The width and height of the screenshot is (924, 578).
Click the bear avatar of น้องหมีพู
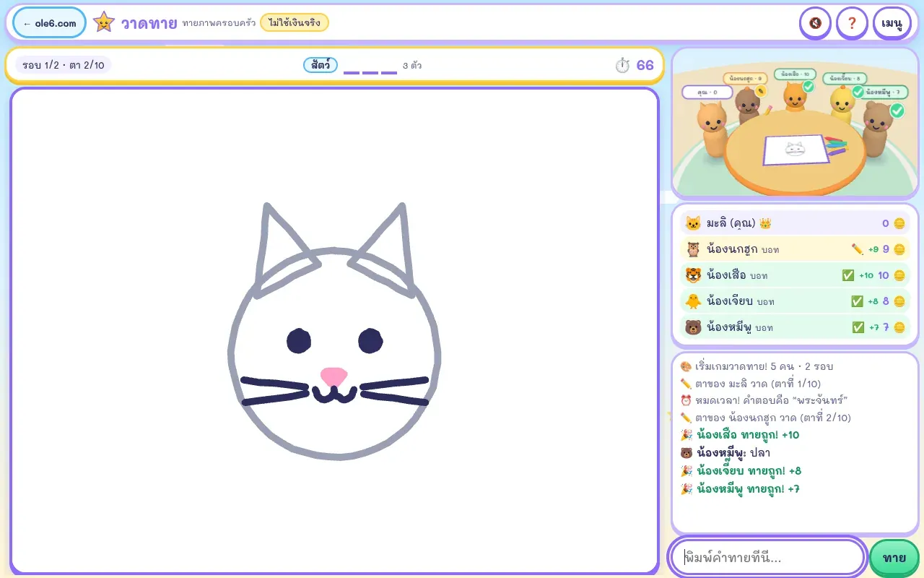point(693,327)
